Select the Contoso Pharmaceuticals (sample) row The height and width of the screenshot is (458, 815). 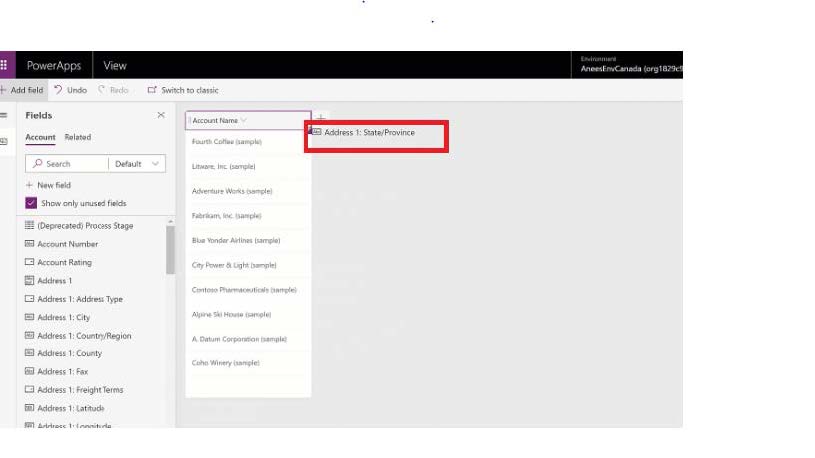coord(248,290)
